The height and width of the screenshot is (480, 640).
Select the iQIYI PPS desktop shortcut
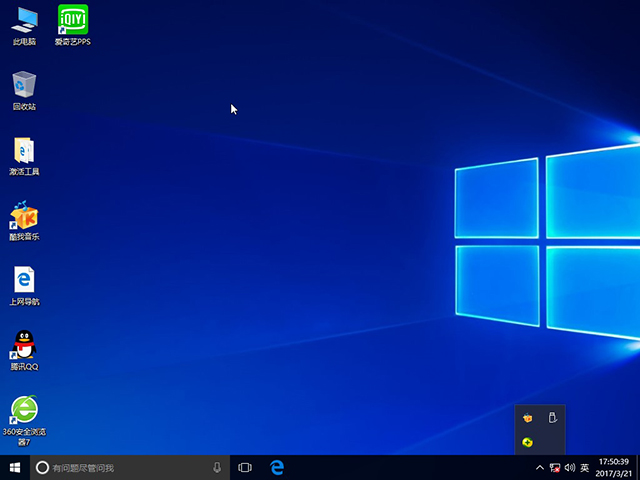72,20
